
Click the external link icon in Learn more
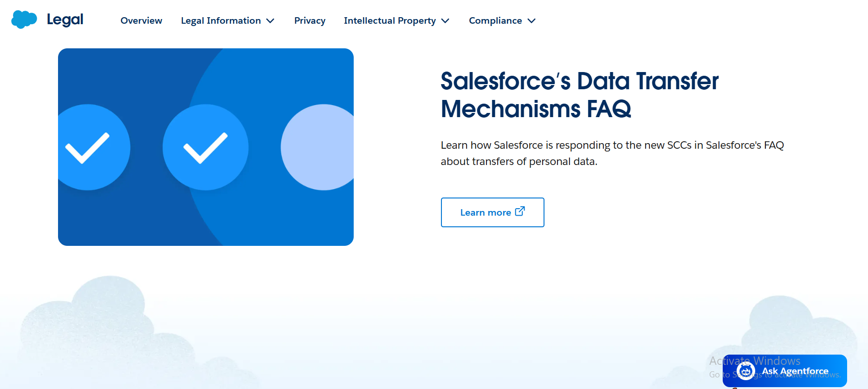pos(520,211)
